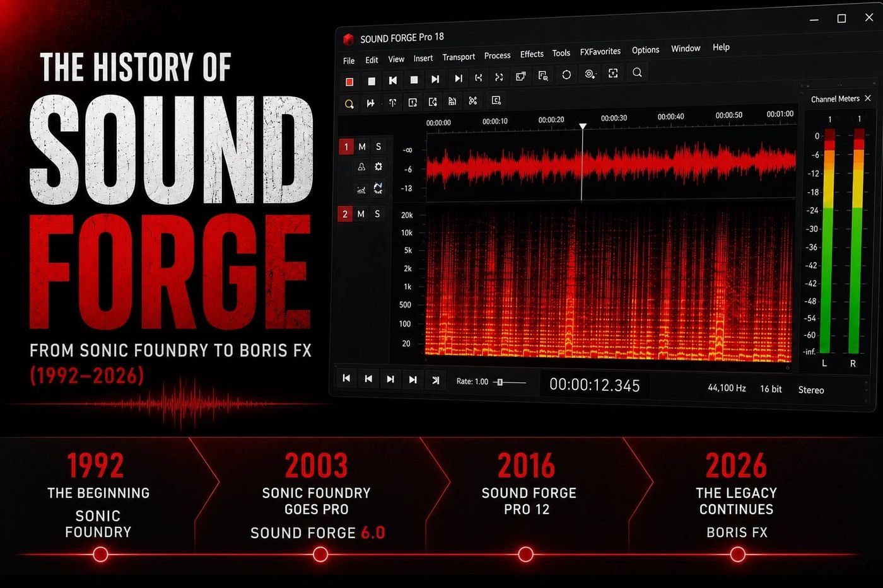Click the box with exclamation mark icon
883x588 pixels.
[412, 102]
